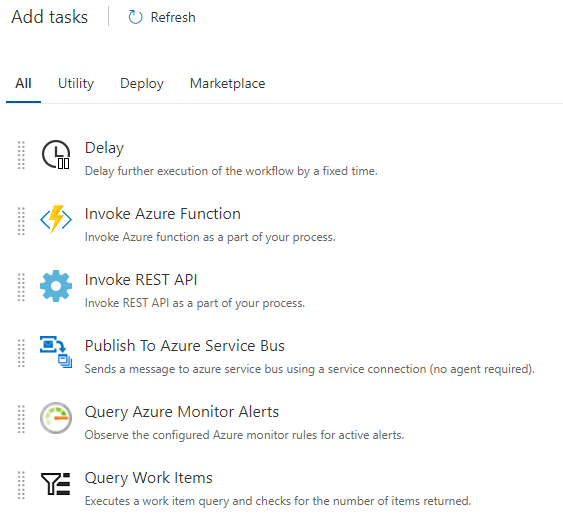563x529 pixels.
Task: Click the Query Azure Monitor Alerts gauge icon
Action: [56, 418]
